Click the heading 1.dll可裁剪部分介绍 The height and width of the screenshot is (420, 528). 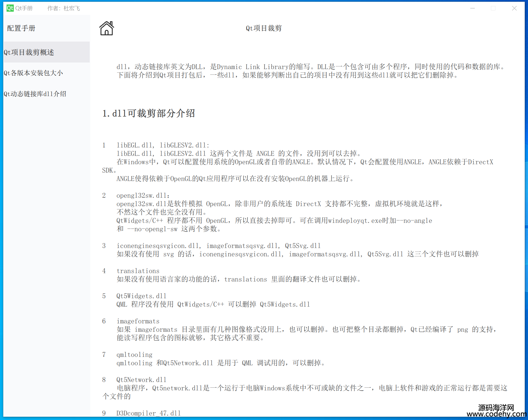click(x=149, y=113)
